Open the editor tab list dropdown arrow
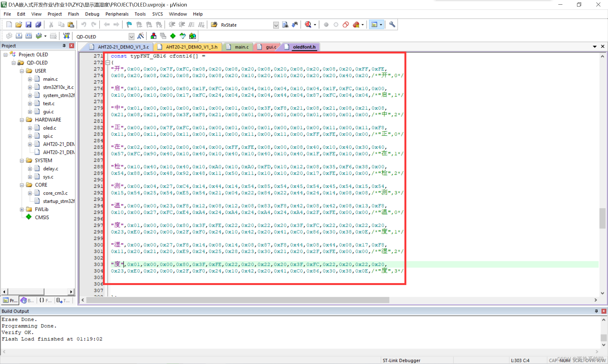 point(594,47)
